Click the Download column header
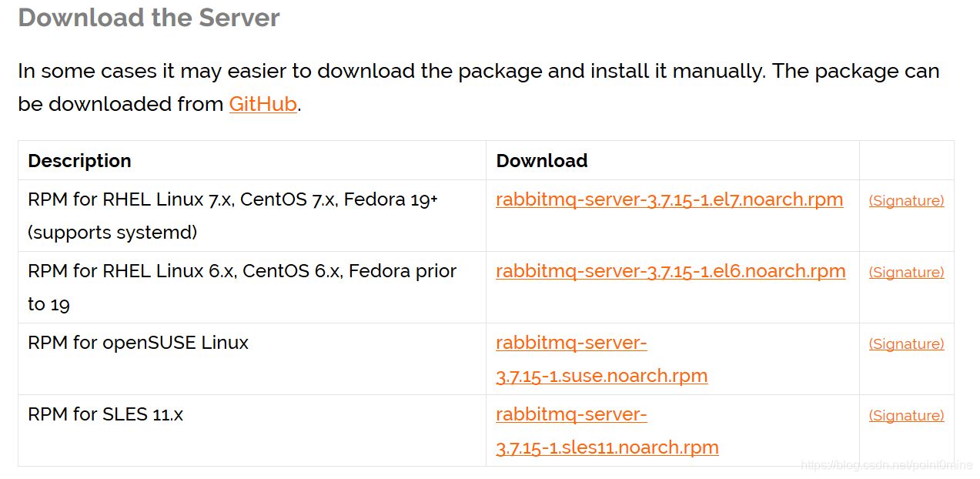The image size is (980, 479). (541, 160)
